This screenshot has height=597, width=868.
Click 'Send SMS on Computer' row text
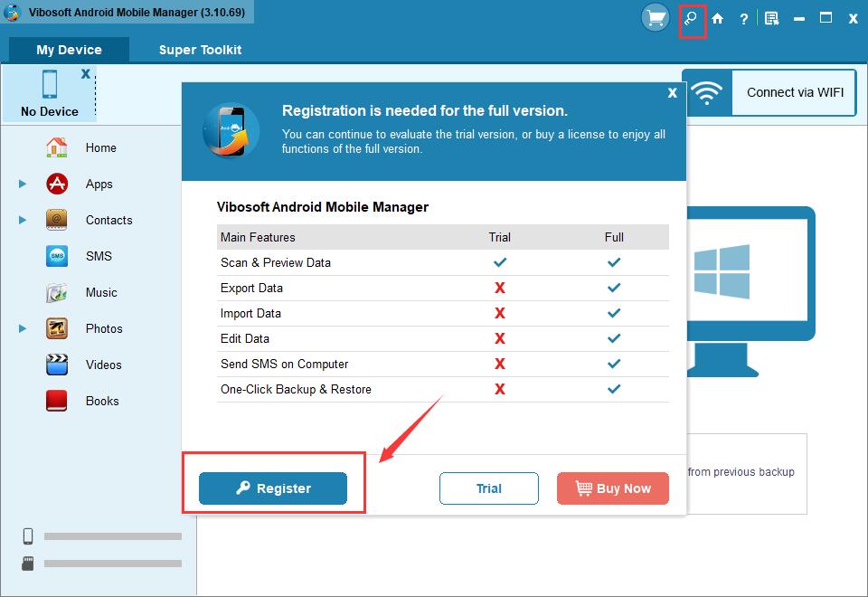pos(285,364)
